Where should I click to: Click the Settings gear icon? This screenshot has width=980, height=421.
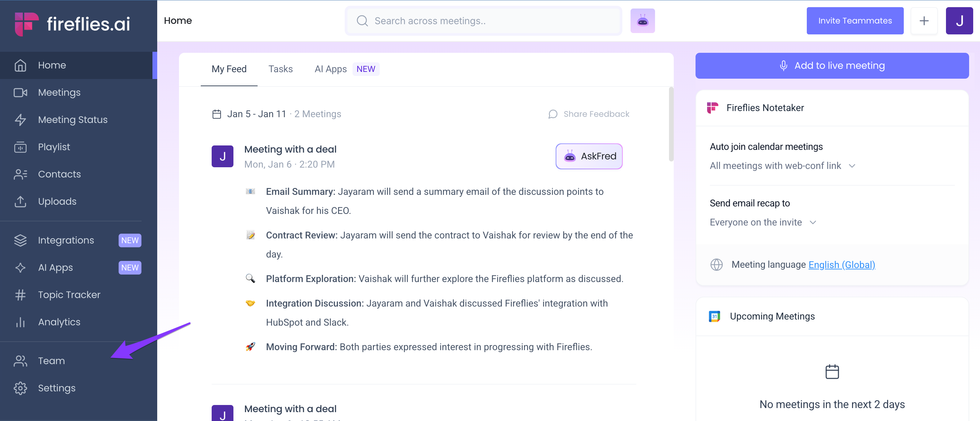20,388
